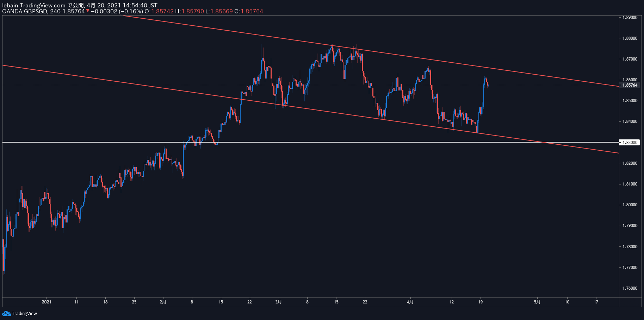The width and height of the screenshot is (644, 320).
Task: Select the 1.83000 horizontal line price label
Action: [x=630, y=143]
